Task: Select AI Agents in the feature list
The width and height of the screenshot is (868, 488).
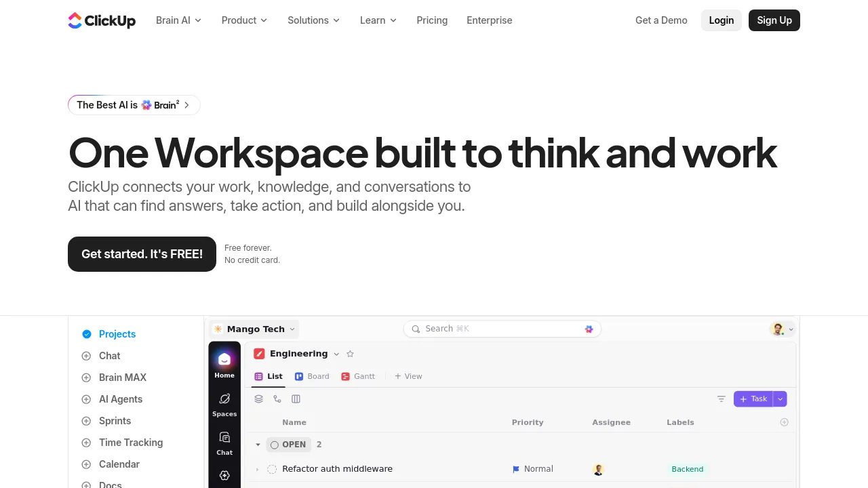Action: coord(112,399)
